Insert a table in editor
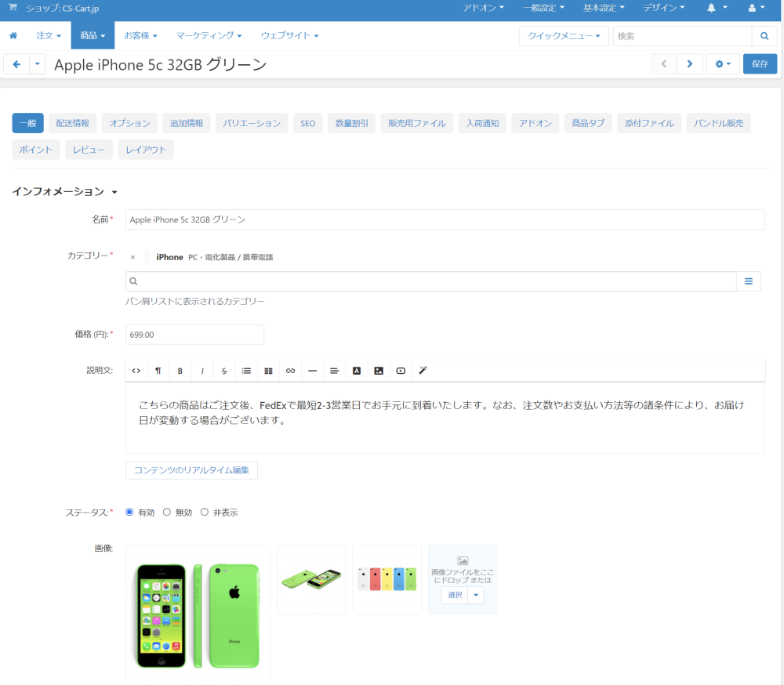This screenshot has height=685, width=784. pos(268,371)
